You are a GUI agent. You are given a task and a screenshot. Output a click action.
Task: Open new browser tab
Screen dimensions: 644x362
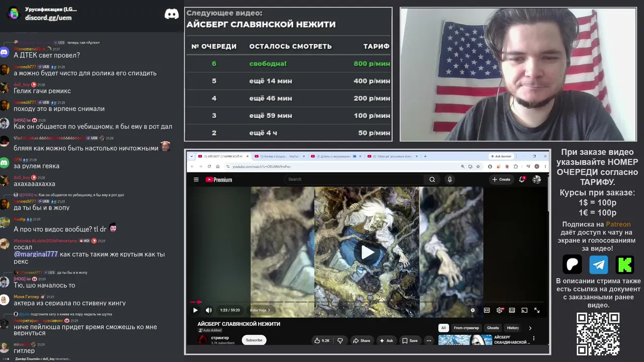point(425,156)
